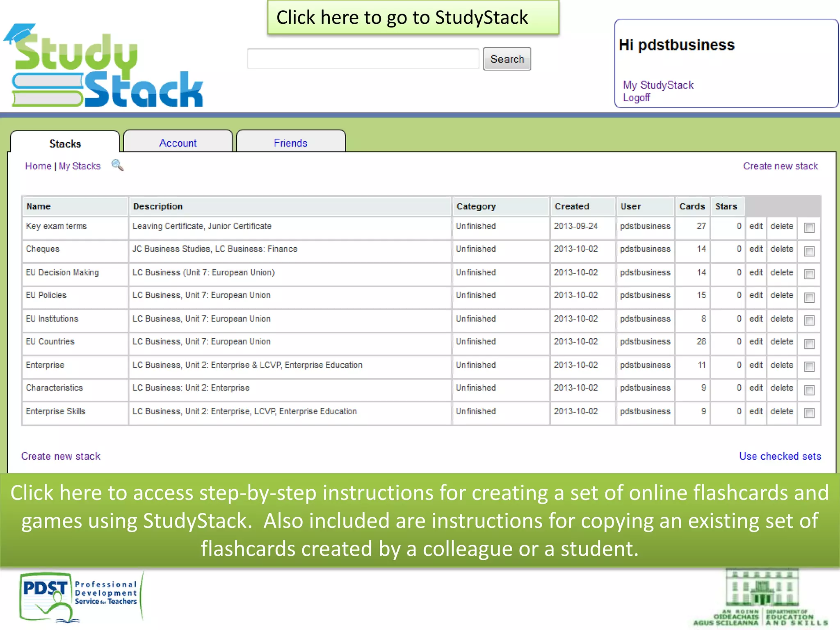Delete the EU Institutions stack
This screenshot has height=630, width=840.
pyautogui.click(x=782, y=319)
